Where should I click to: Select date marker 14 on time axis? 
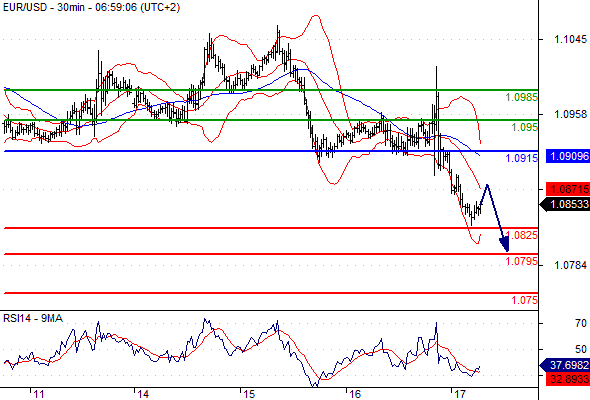click(x=143, y=394)
